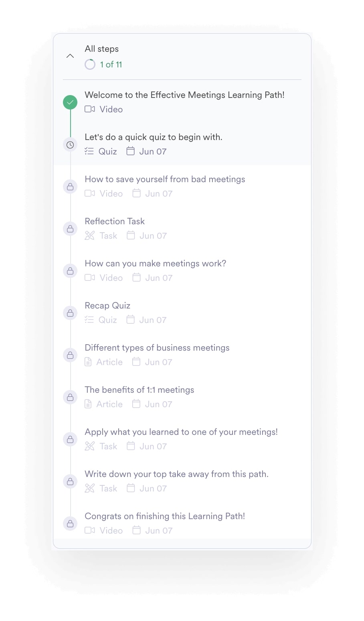Open Apply what you learned to one of your meetings
The width and height of the screenshot is (364, 621).
pos(181,432)
